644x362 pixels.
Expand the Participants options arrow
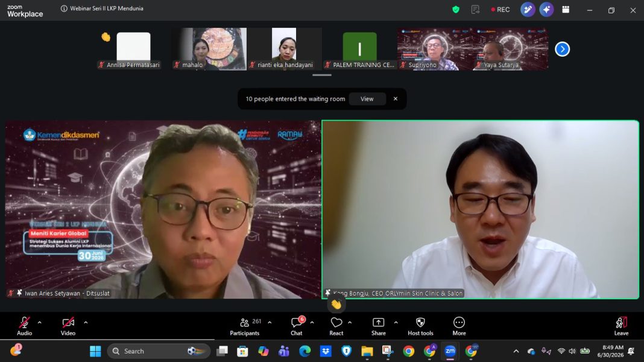[270, 323]
